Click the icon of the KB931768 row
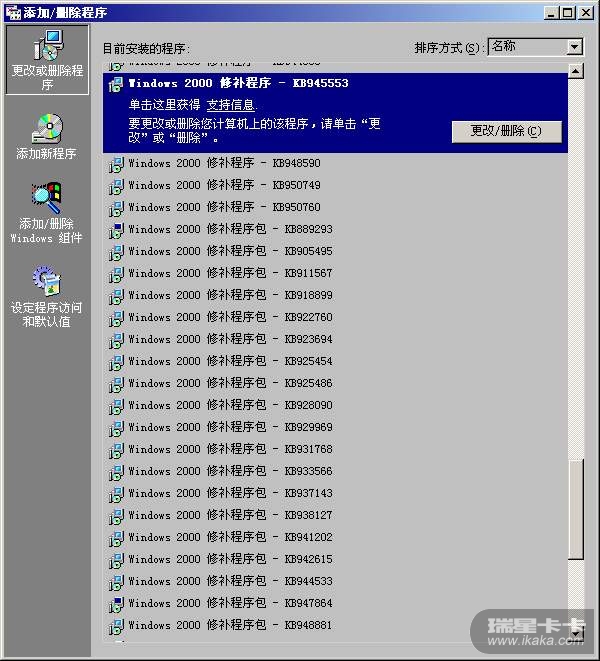 116,450
